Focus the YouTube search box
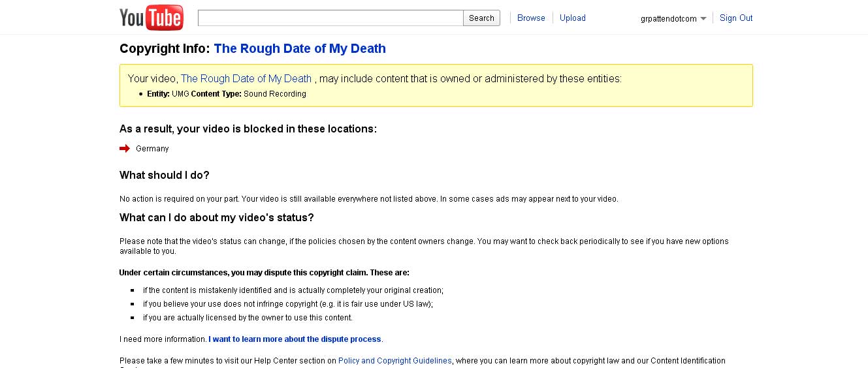 coord(330,18)
